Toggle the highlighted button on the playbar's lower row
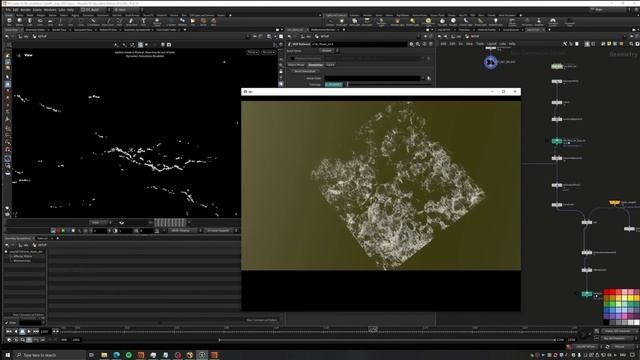Viewport: 640px width, 360px height. click(29, 340)
